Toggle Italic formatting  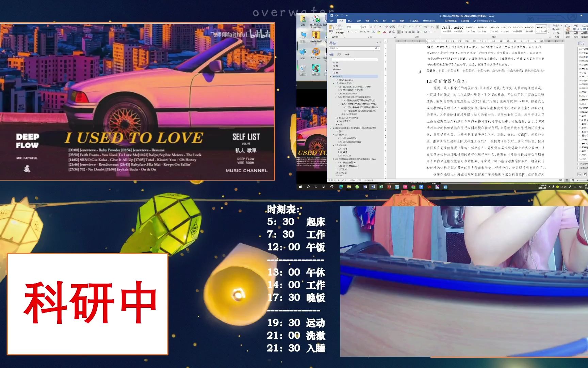click(x=352, y=32)
